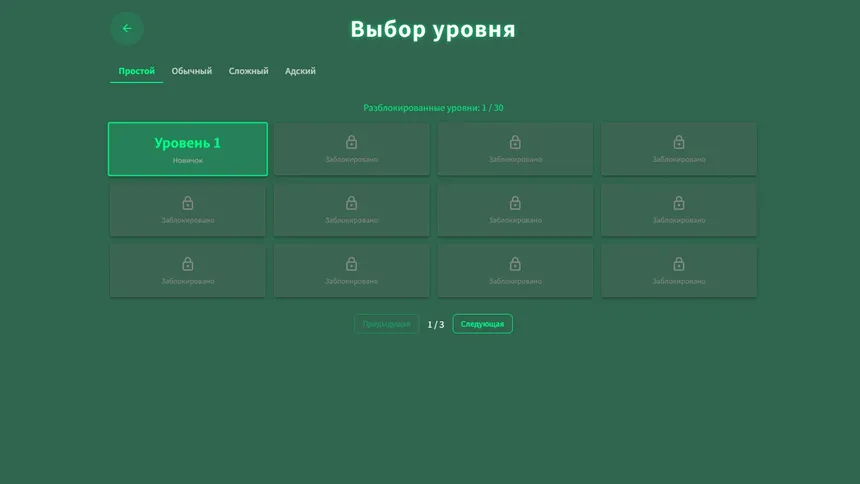
Task: Click lock icon in first row, third card
Action: click(515, 142)
